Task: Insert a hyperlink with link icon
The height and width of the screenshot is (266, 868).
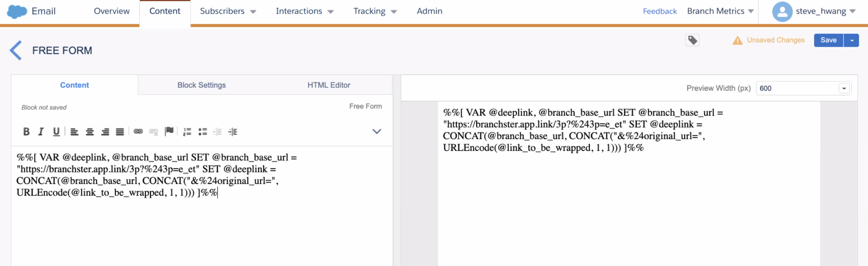Action: 138,131
